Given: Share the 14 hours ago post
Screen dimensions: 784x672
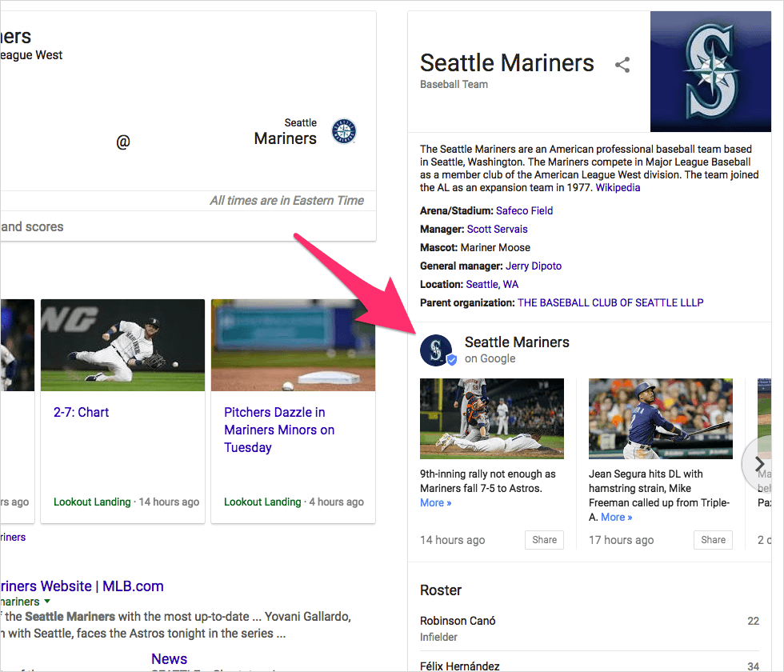Looking at the screenshot, I should pos(544,539).
